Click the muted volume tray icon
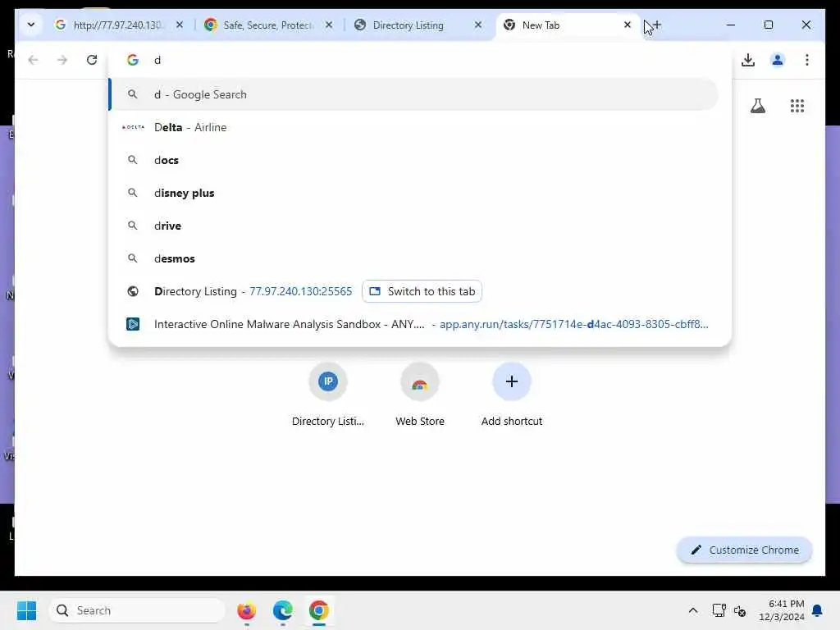 point(740,610)
